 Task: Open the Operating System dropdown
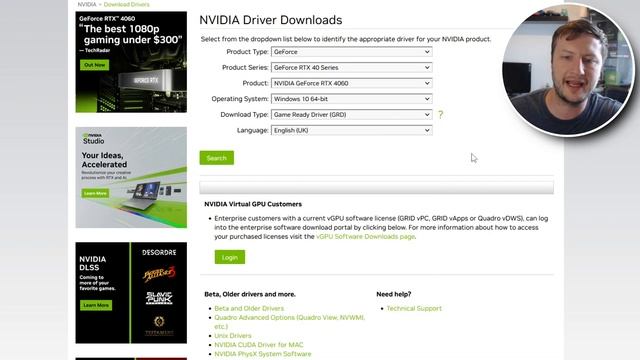pos(351,99)
